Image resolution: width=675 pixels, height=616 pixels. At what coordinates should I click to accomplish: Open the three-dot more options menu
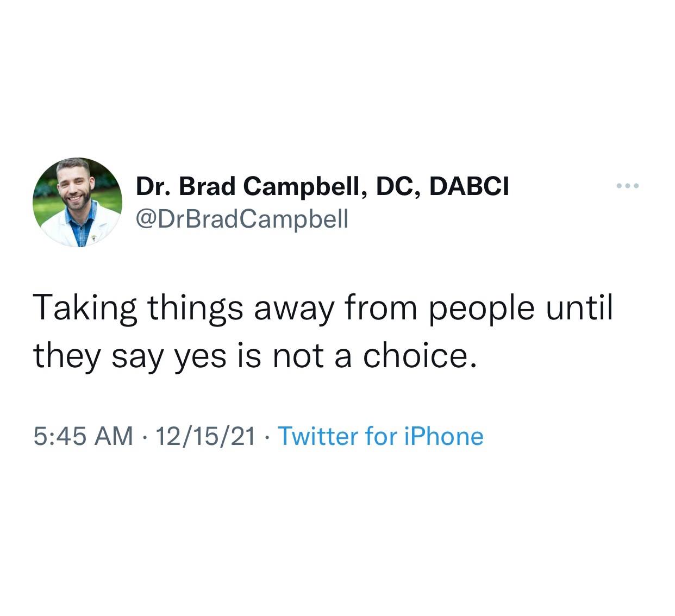coord(628,187)
